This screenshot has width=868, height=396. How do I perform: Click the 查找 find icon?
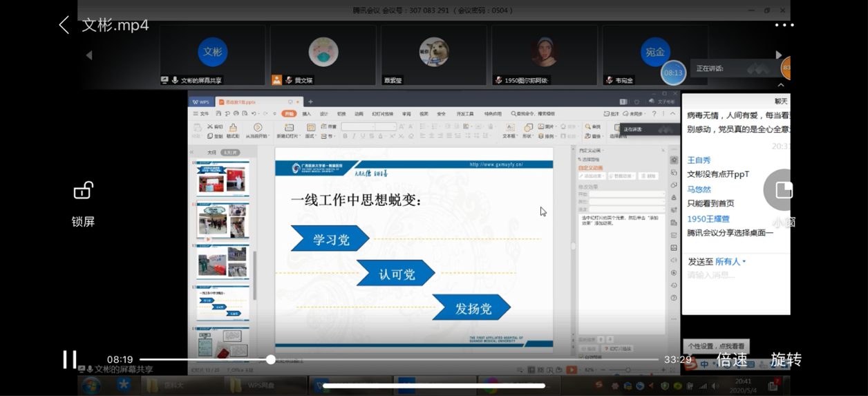[592, 126]
